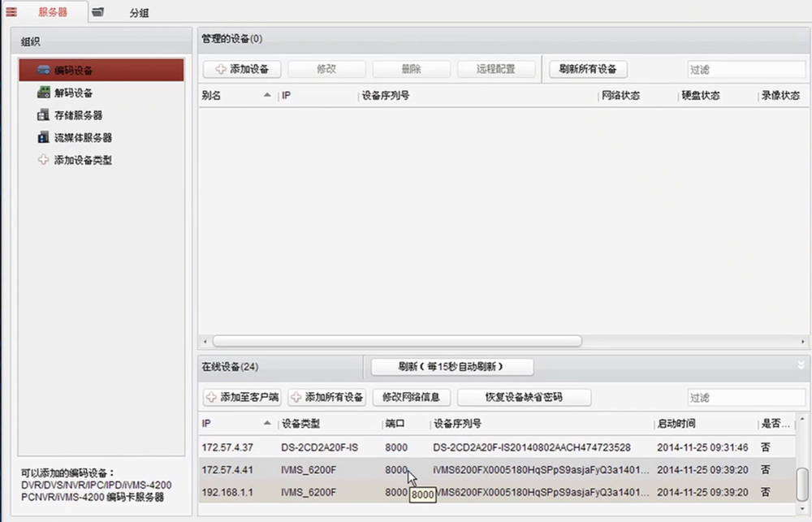
Task: Collapse the online devices panel with double chevron
Action: pyautogui.click(x=801, y=366)
